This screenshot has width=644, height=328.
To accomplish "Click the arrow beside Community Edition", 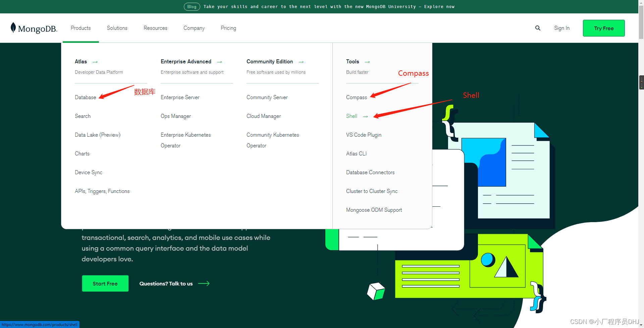I will [x=301, y=62].
